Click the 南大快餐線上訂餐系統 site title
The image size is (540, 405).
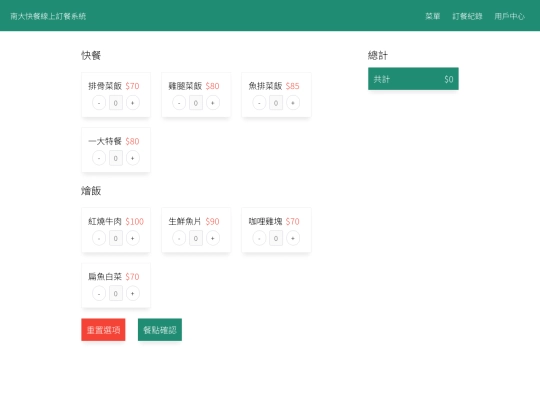tap(48, 16)
